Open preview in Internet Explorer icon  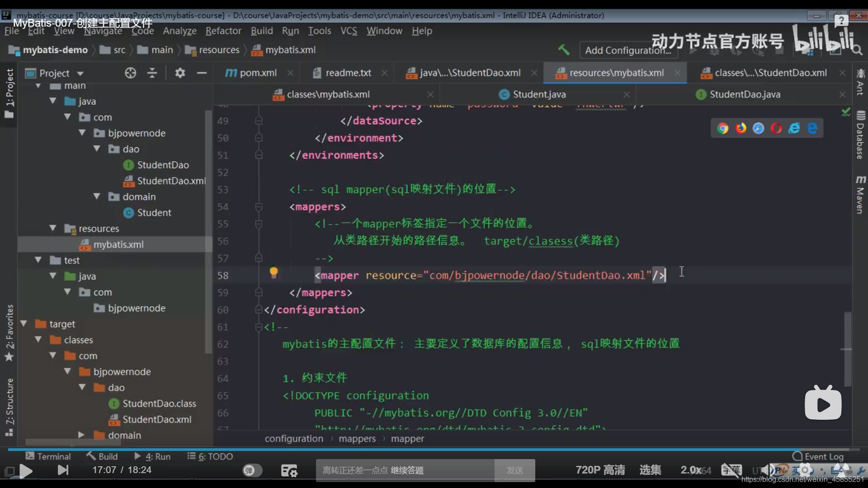pyautogui.click(x=794, y=128)
